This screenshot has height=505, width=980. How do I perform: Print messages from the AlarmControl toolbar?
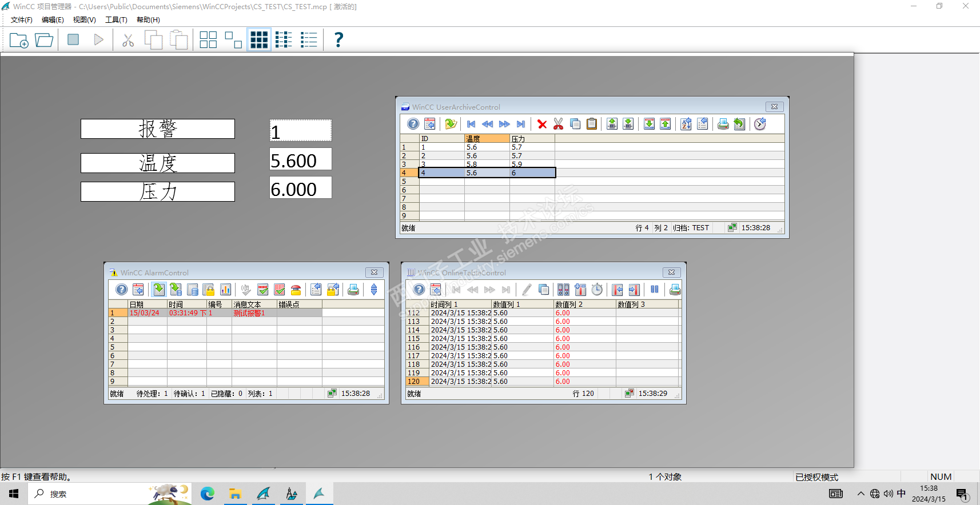(x=353, y=290)
